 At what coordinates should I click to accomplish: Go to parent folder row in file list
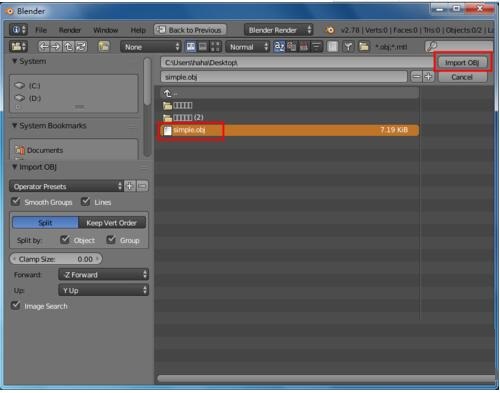click(x=289, y=93)
